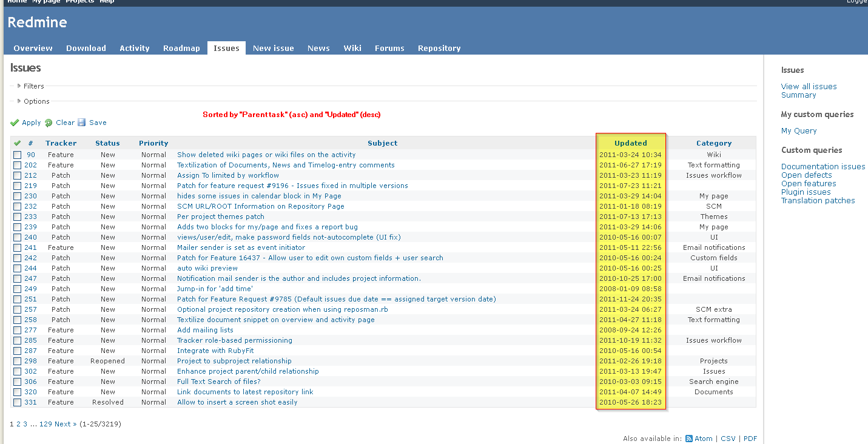Click the Apply link

point(32,123)
